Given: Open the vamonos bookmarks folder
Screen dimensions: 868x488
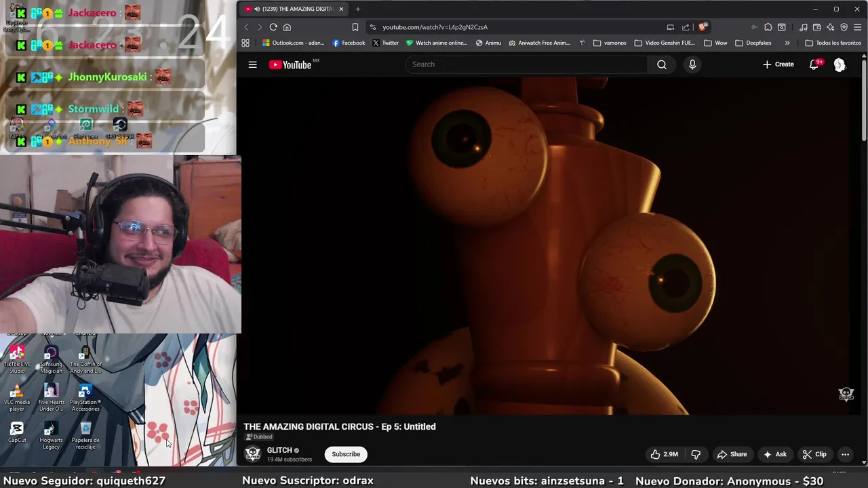Looking at the screenshot, I should tap(610, 43).
